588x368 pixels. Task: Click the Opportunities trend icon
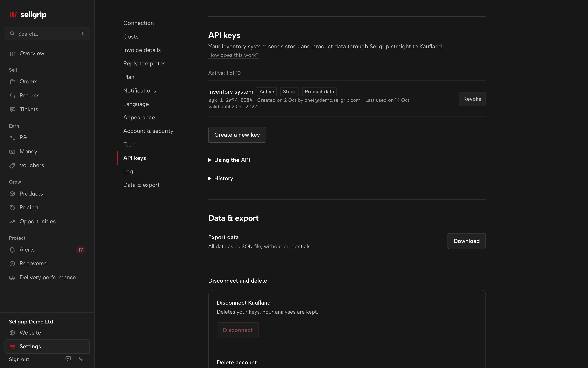pyautogui.click(x=12, y=222)
